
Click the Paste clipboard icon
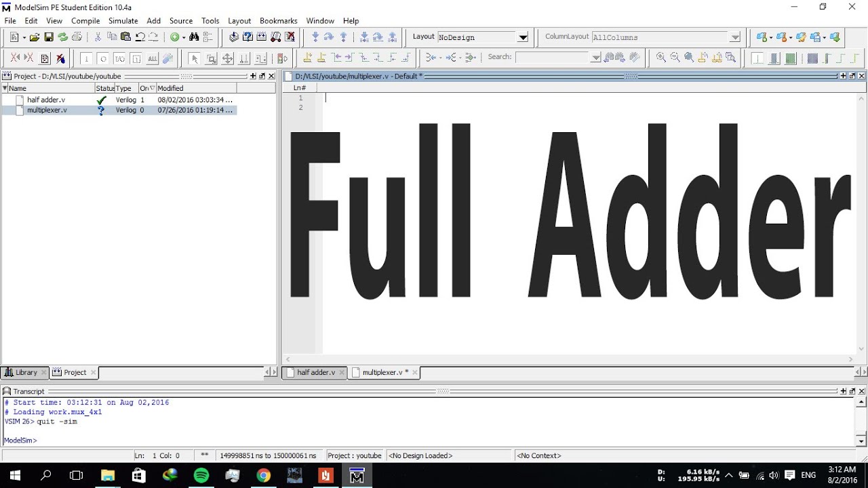click(x=125, y=37)
